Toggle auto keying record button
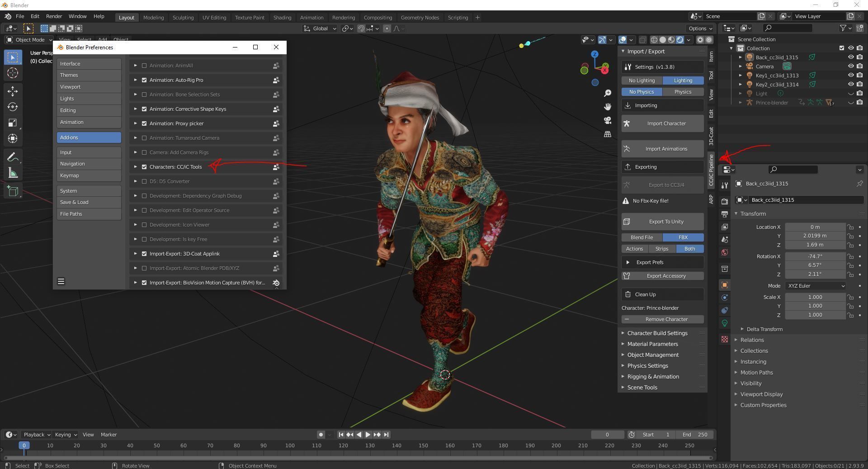The height and width of the screenshot is (469, 868). point(321,435)
